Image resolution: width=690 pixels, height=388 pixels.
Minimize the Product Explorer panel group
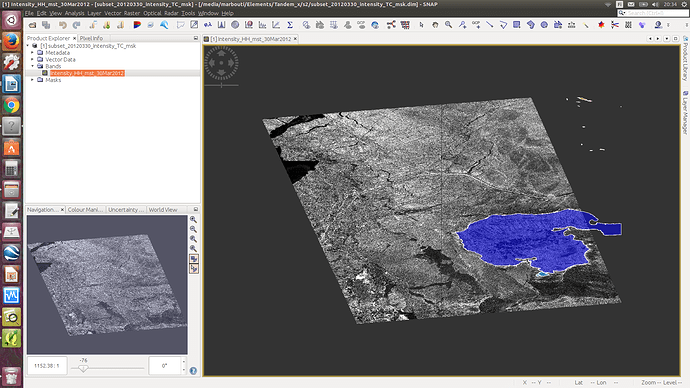pos(196,38)
